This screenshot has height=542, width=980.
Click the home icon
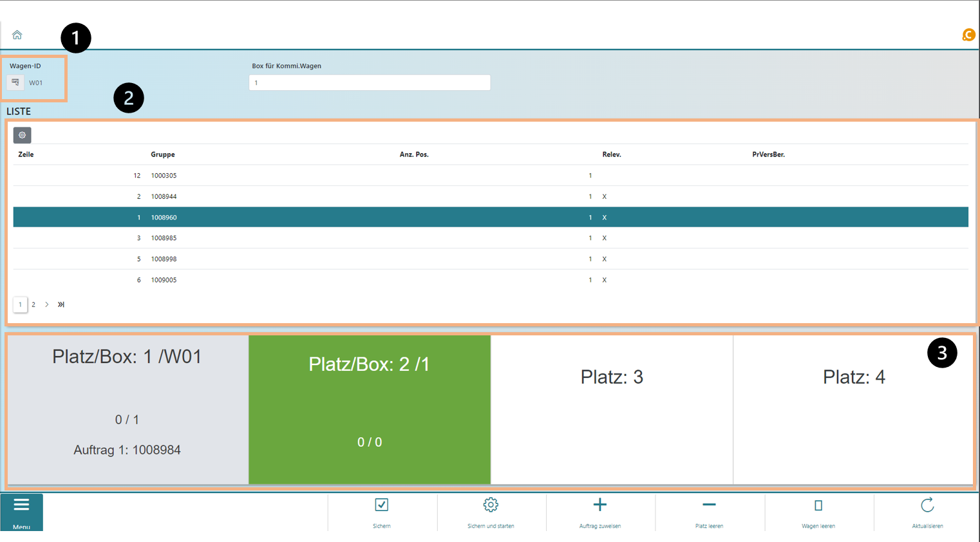point(17,35)
